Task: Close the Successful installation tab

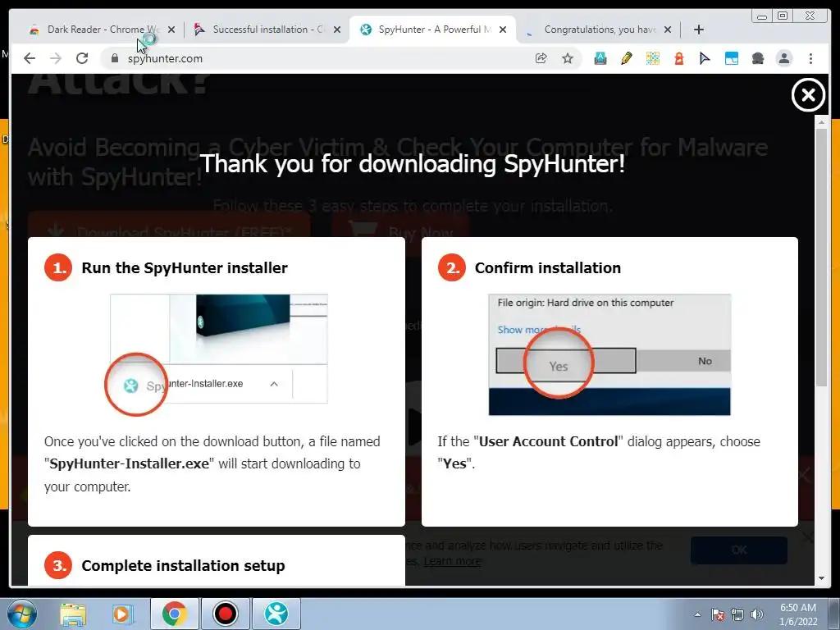Action: click(337, 30)
